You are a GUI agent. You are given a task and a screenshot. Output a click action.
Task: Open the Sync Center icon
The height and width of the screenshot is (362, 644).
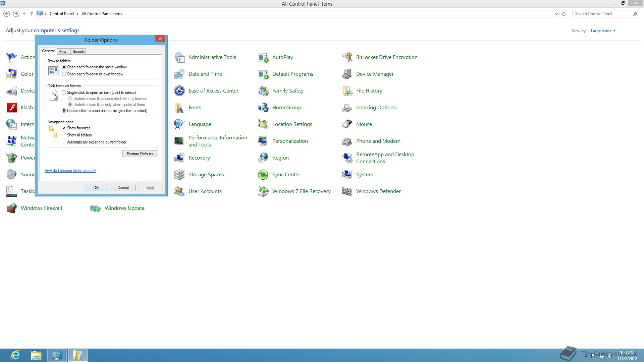click(x=263, y=175)
